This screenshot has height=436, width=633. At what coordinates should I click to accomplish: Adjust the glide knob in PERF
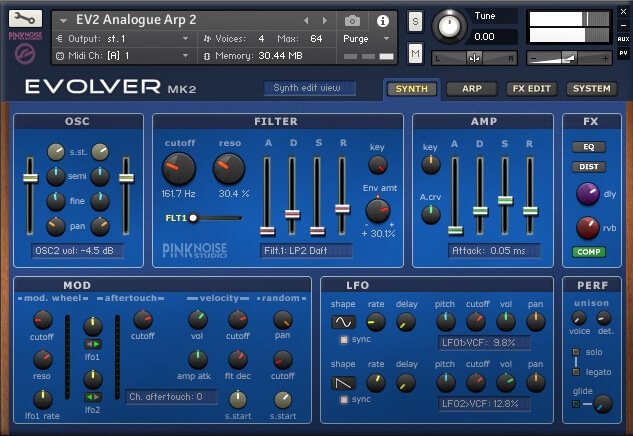point(603,404)
